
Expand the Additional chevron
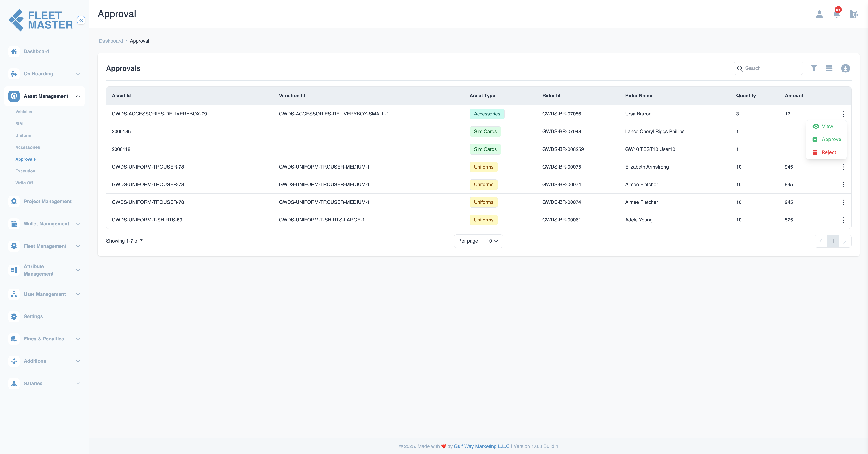click(78, 361)
